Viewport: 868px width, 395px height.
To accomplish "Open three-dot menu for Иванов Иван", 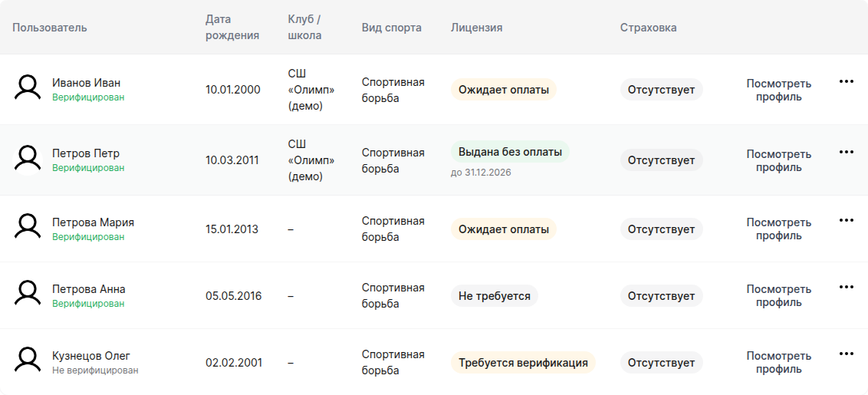I will point(846,81).
